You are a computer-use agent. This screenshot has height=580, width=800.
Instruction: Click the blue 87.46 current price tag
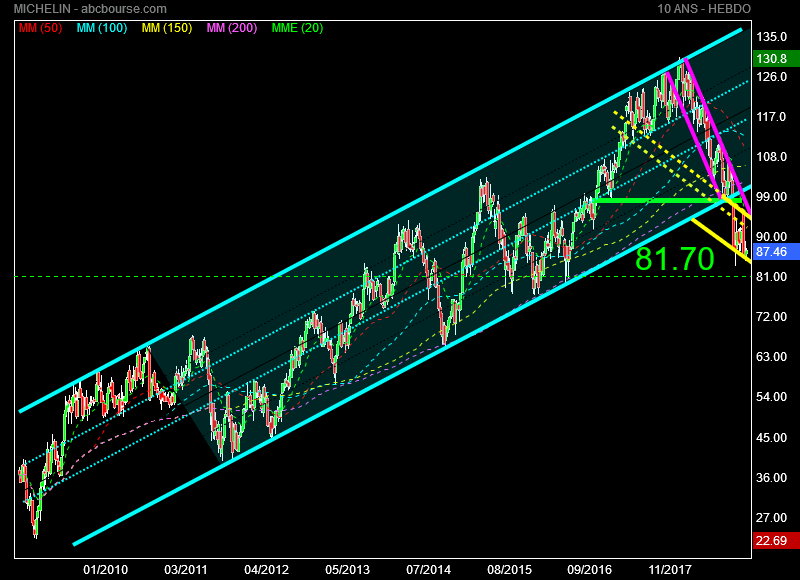click(x=776, y=251)
